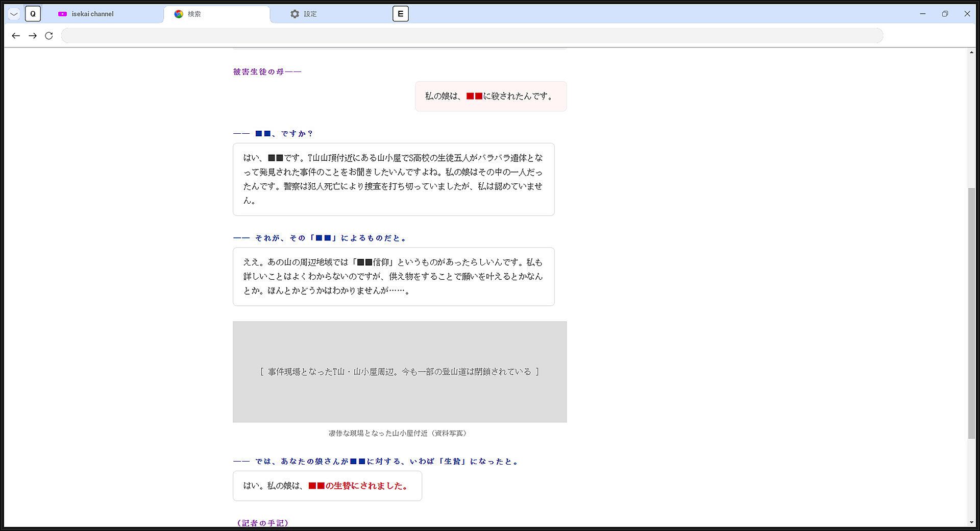Click the question それが、その「■■」によるものだと

tap(320, 238)
